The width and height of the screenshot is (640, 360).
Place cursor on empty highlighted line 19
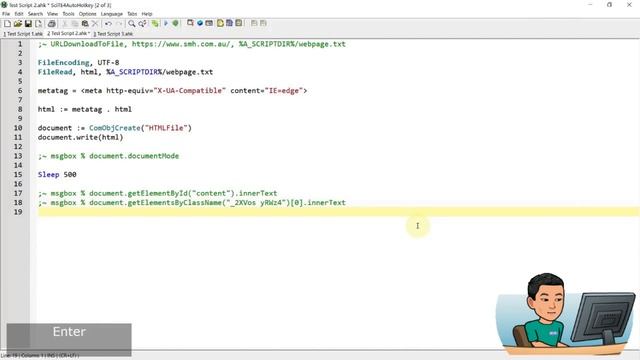(x=339, y=212)
